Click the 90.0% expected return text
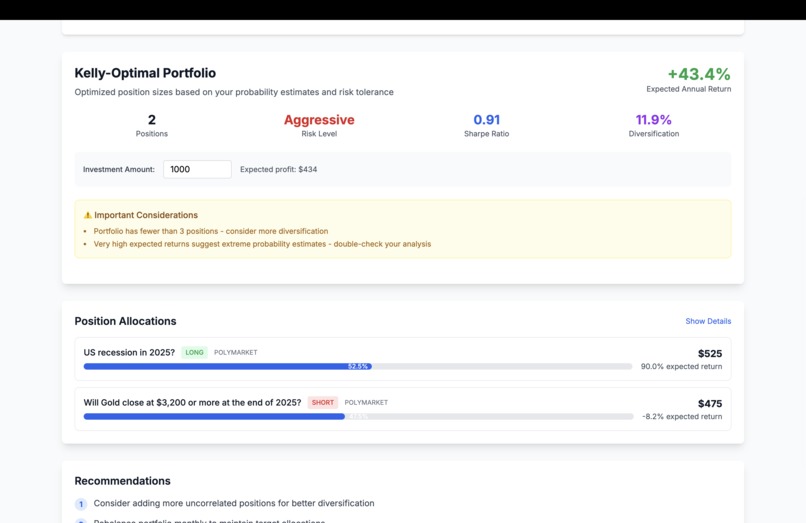 681,366
